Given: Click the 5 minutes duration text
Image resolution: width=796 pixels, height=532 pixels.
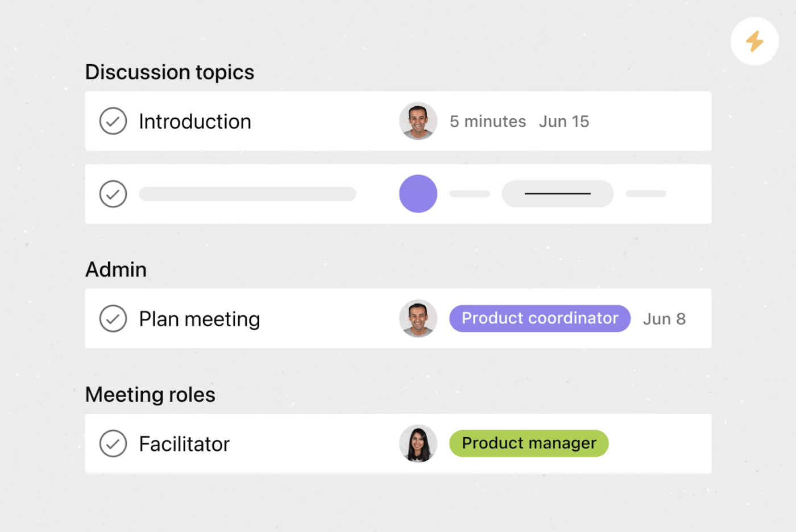Looking at the screenshot, I should tap(487, 121).
